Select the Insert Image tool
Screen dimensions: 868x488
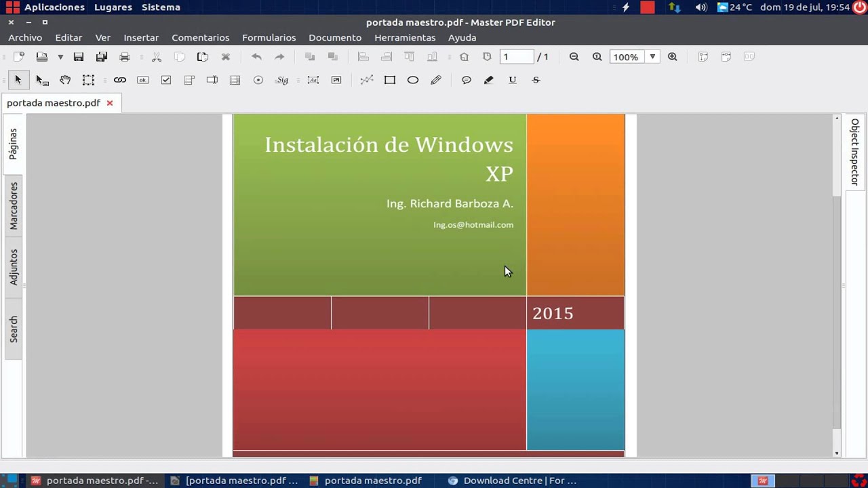click(336, 80)
